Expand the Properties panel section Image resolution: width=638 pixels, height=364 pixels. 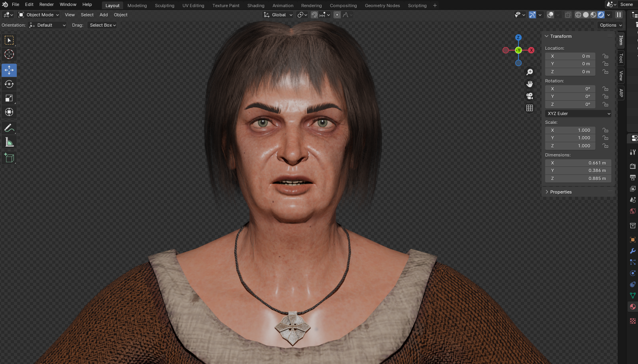click(561, 192)
